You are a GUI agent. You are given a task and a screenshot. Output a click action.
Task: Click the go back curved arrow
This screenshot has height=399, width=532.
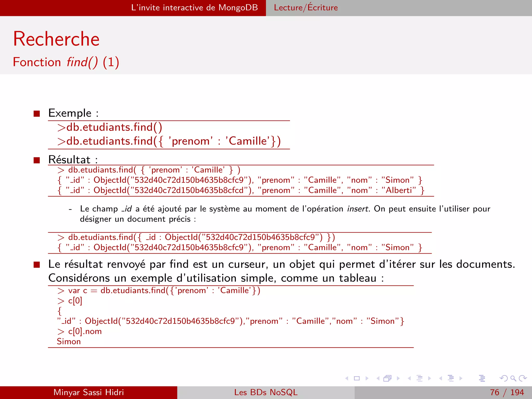(503, 378)
